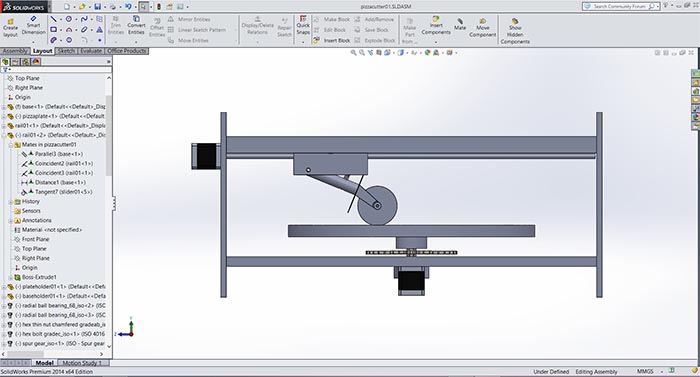Click the Open file icon
700x377 pixels.
[x=82, y=7]
